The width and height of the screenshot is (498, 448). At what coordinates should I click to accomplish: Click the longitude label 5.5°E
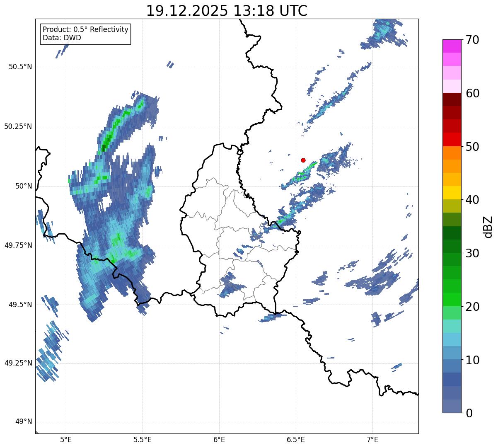tap(143, 440)
